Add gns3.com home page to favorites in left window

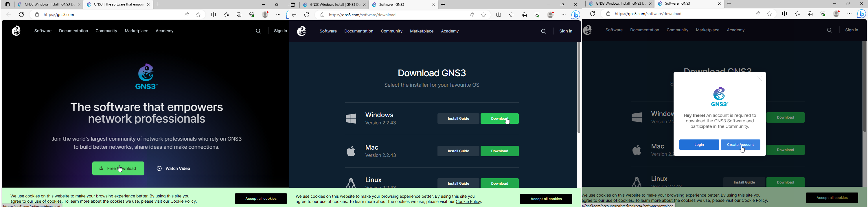[x=199, y=14]
